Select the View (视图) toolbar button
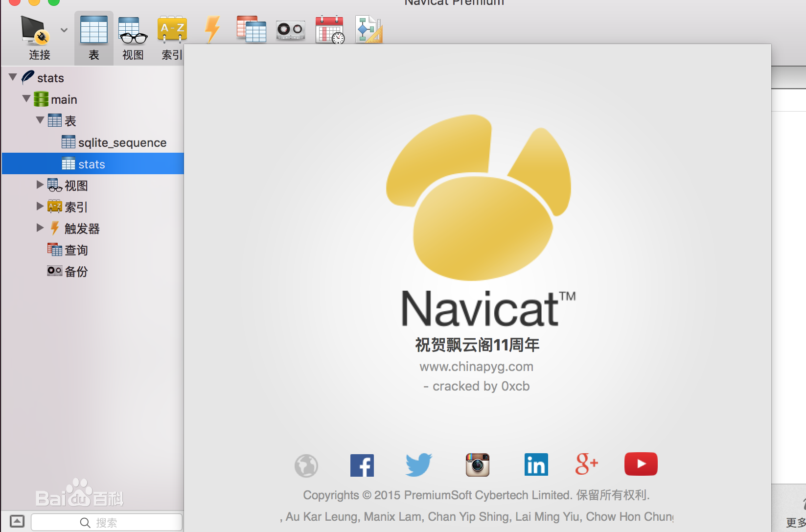The image size is (806, 532). [133, 38]
